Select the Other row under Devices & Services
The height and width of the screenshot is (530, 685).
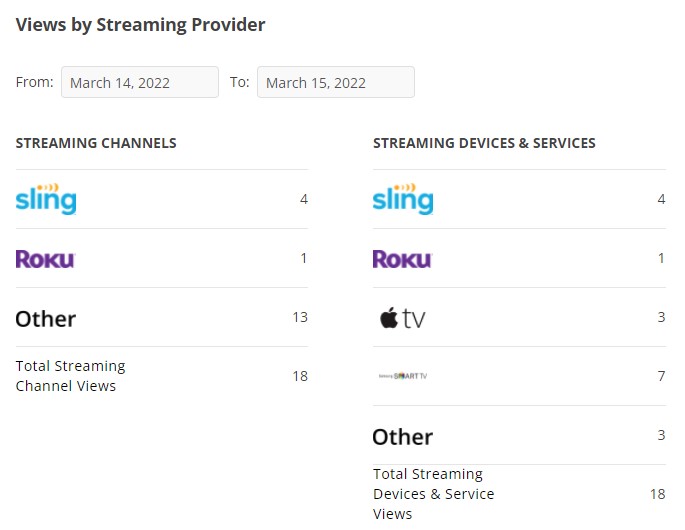point(519,436)
